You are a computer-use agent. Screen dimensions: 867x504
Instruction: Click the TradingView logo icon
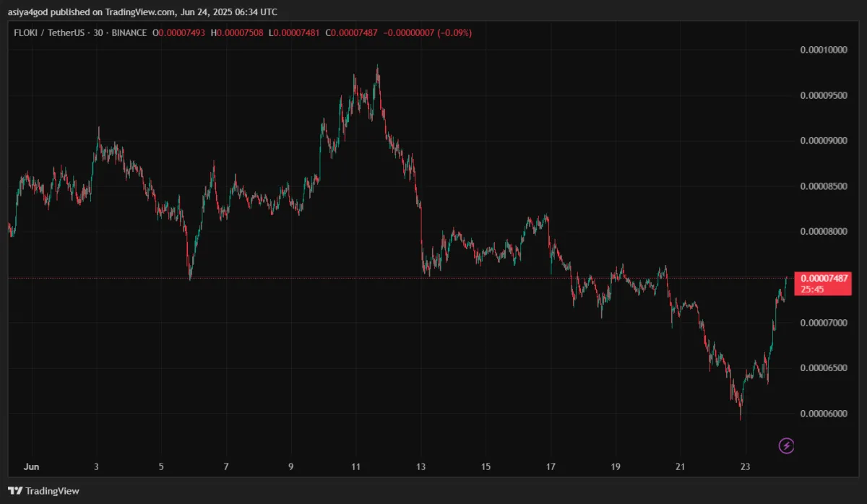(x=15, y=491)
